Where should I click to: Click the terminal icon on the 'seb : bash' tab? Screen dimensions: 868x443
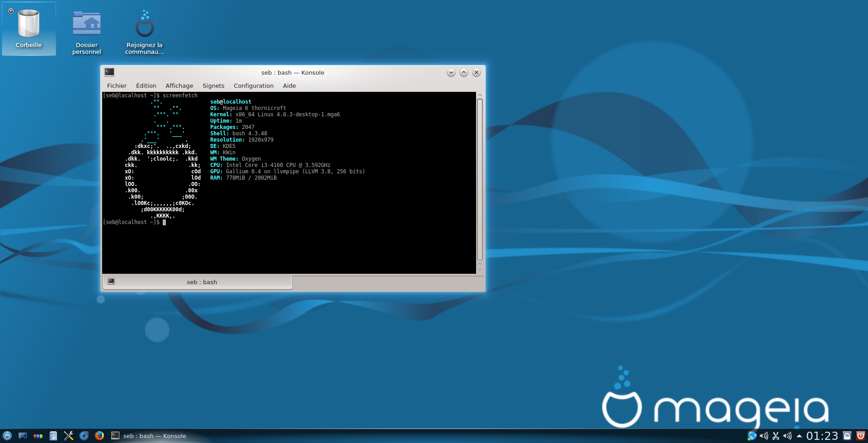tap(111, 281)
